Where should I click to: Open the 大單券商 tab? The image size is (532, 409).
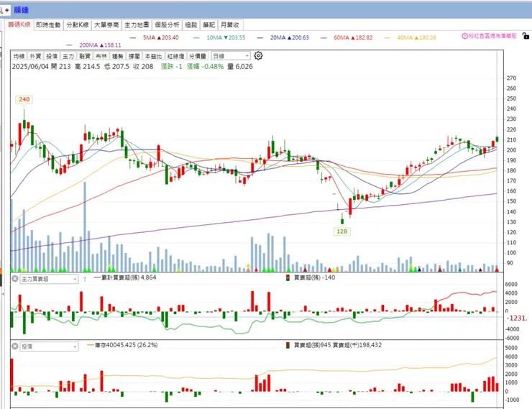pyautogui.click(x=106, y=25)
